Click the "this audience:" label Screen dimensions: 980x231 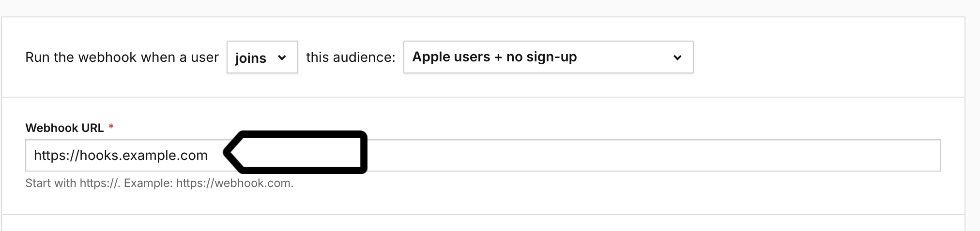[351, 58]
